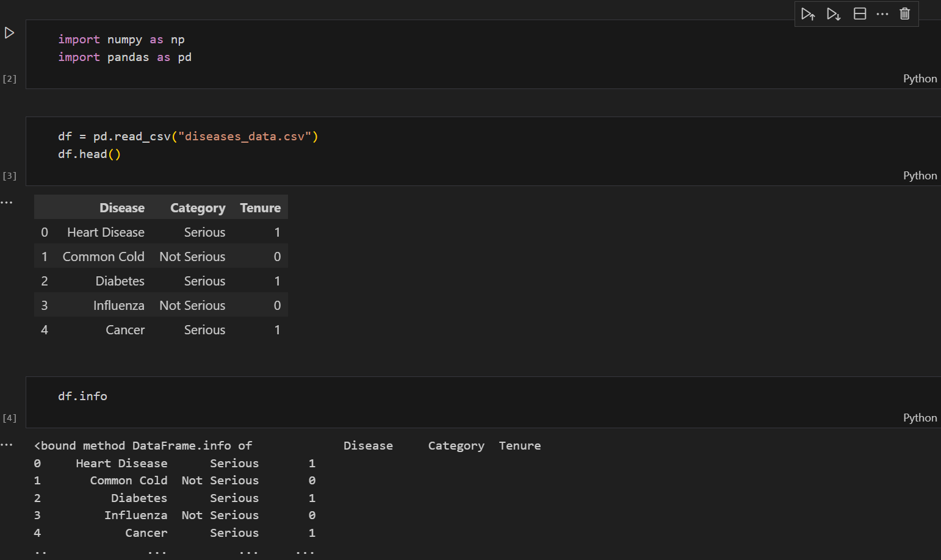Viewport: 941px width, 560px height.
Task: Open More Actions in the cell toolbar
Action: (882, 13)
